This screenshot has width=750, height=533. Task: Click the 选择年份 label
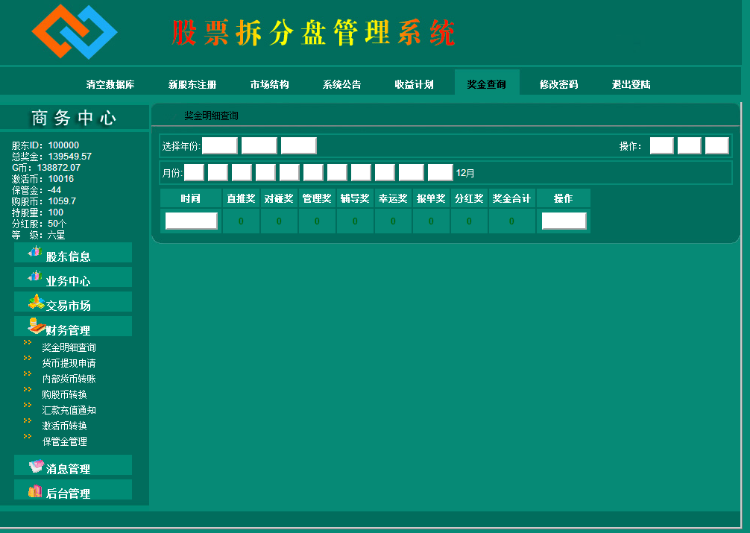tap(181, 146)
